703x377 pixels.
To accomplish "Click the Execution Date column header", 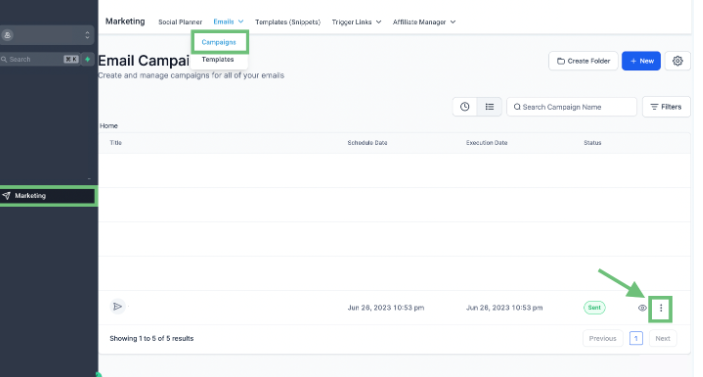I will click(x=486, y=143).
